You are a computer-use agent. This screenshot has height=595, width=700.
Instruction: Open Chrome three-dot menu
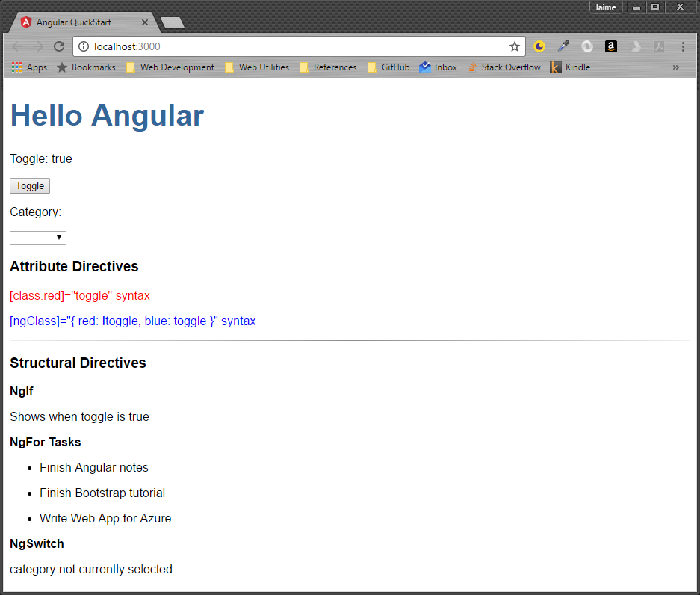pyautogui.click(x=683, y=46)
